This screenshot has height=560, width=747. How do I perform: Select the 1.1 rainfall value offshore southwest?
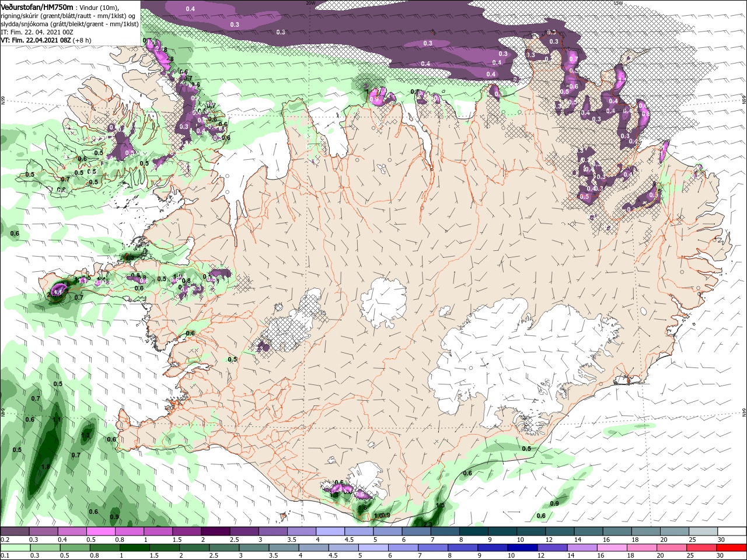click(57, 419)
